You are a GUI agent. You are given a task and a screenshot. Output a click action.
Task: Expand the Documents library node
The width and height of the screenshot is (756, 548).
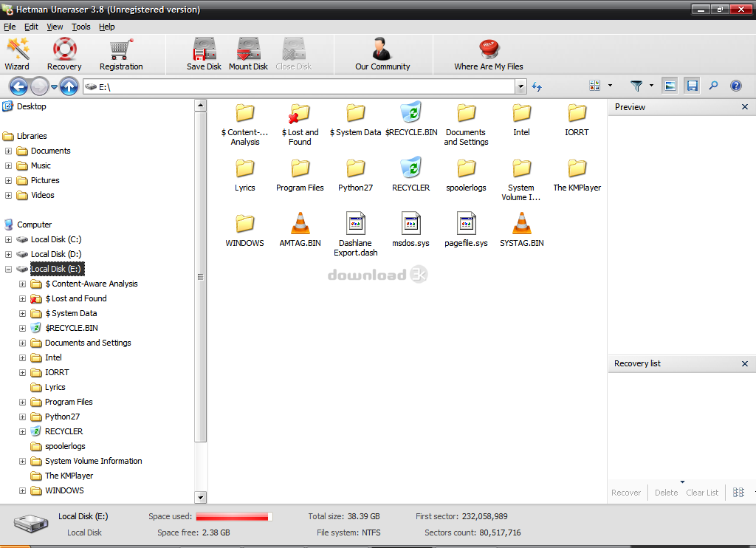click(8, 151)
